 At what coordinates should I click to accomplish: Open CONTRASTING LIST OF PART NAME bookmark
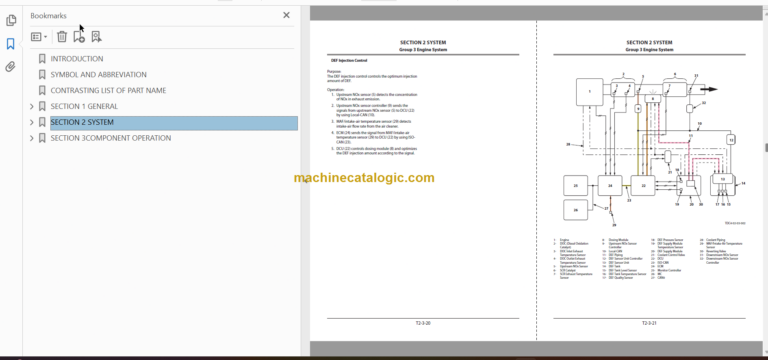[x=108, y=91]
